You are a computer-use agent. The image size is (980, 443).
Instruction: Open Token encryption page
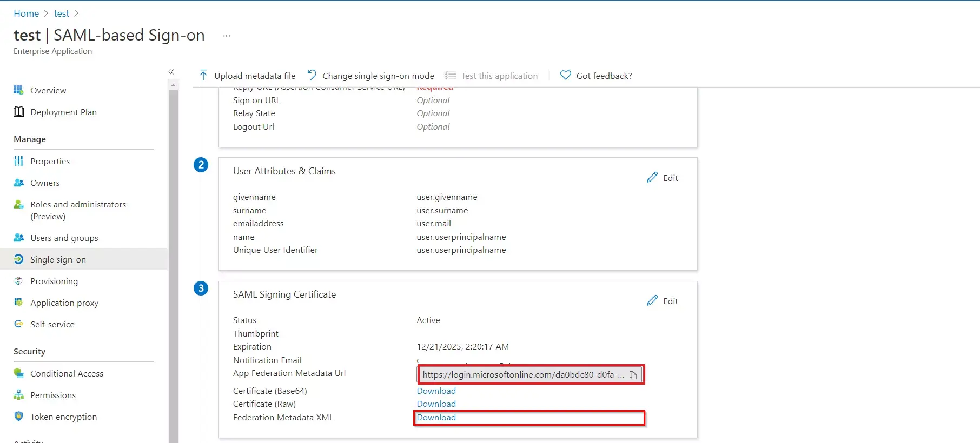click(64, 417)
